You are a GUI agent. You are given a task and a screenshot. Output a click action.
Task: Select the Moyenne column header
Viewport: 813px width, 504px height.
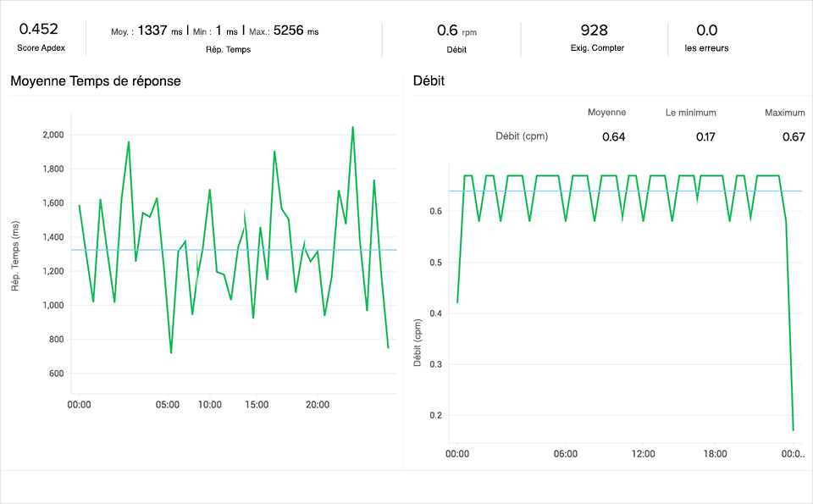606,113
